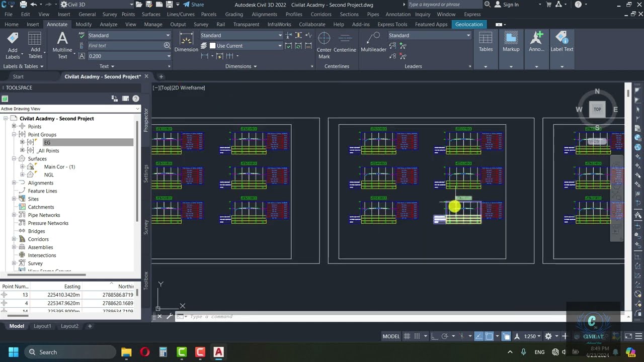Viewport: 644px width, 362px height.
Task: Click the Check Spelling ABC icon
Action: 82,35
